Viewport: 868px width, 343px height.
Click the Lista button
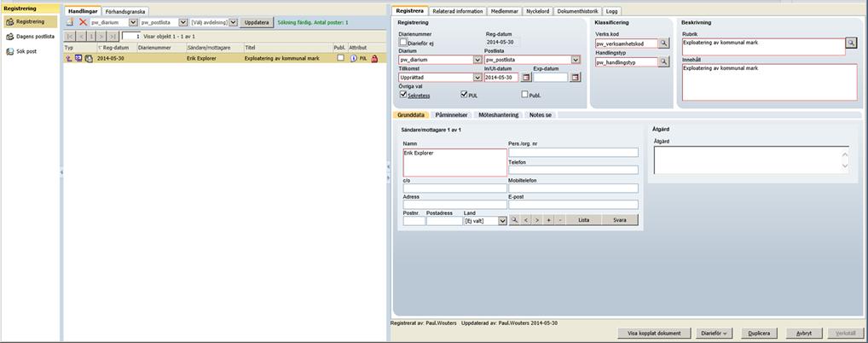pos(583,220)
